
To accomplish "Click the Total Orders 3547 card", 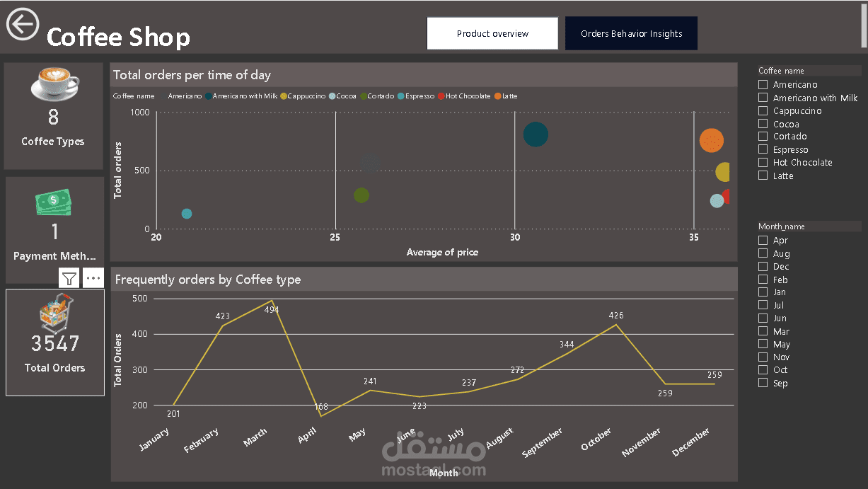I will (x=54, y=343).
